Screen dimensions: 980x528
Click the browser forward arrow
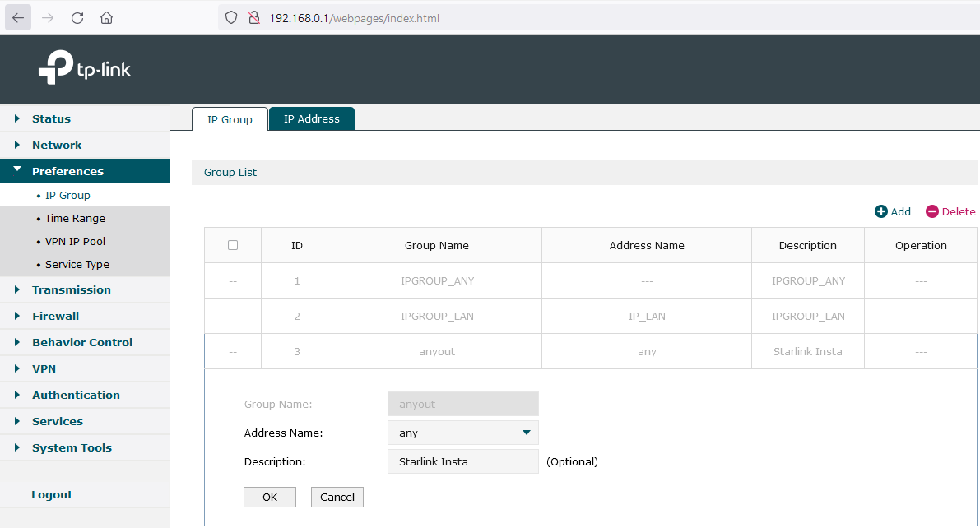[48, 18]
